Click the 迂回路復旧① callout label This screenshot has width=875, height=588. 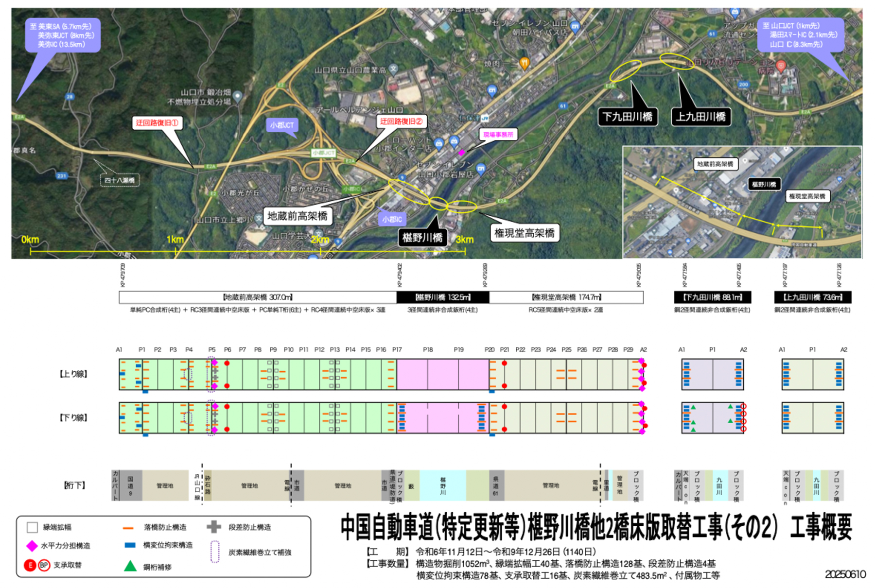tap(157, 123)
